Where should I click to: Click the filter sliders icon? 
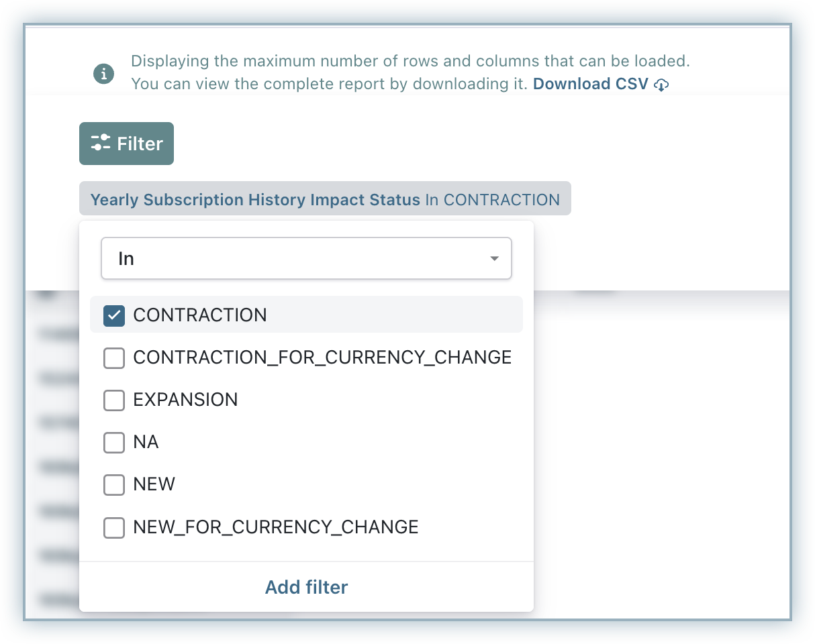(x=101, y=144)
